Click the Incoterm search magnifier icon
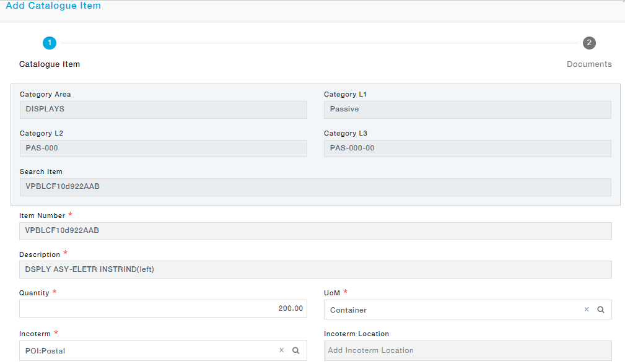 click(295, 350)
